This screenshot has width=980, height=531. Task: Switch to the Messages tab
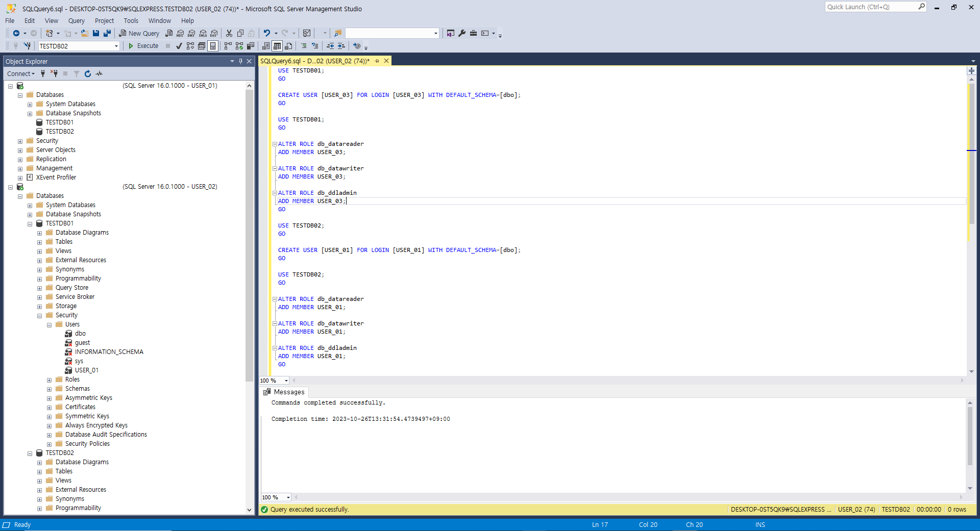point(284,392)
